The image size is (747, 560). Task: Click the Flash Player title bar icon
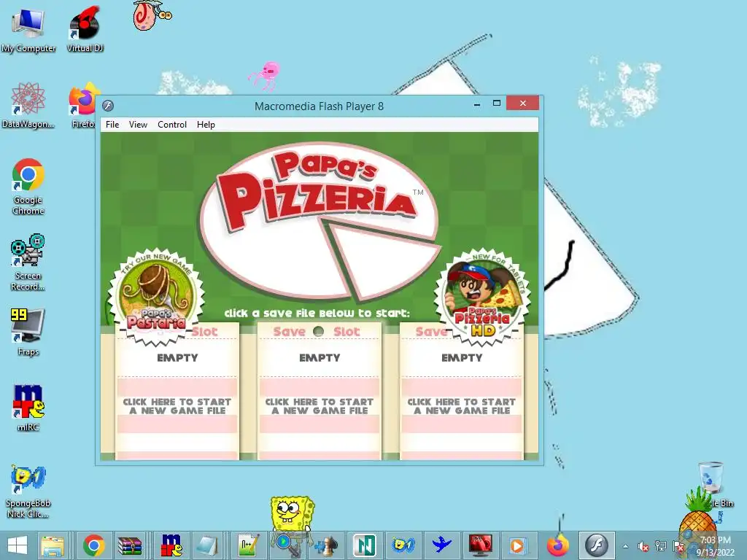(x=108, y=106)
